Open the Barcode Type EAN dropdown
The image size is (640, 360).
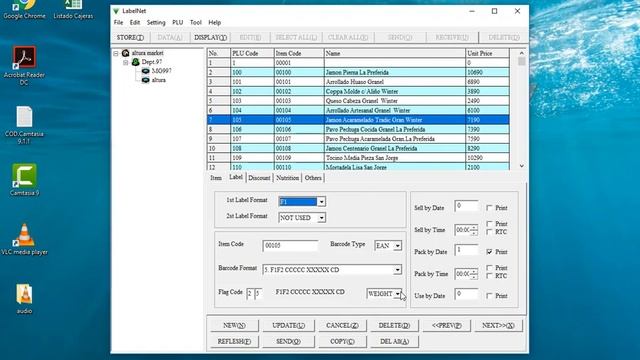click(397, 246)
